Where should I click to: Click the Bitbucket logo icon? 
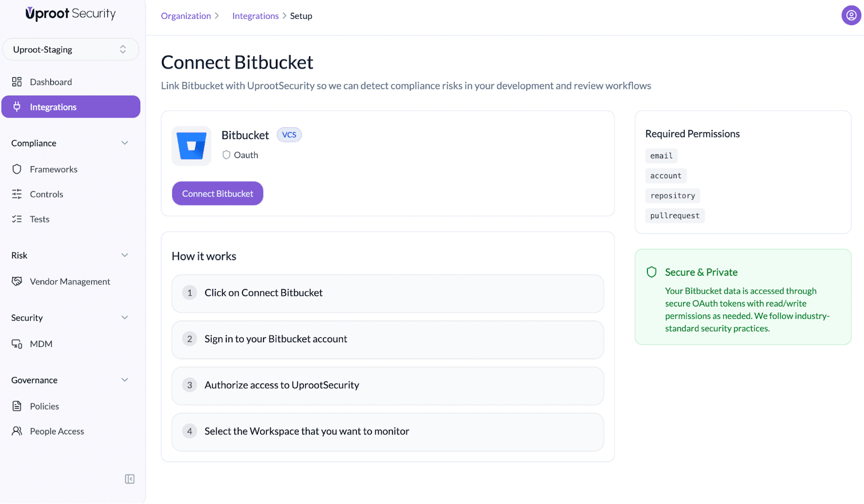coord(192,146)
